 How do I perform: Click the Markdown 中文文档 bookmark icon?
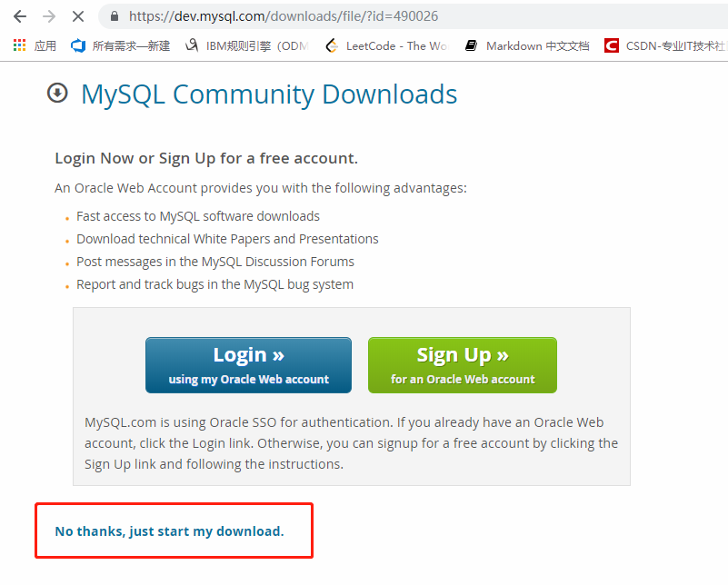point(471,45)
